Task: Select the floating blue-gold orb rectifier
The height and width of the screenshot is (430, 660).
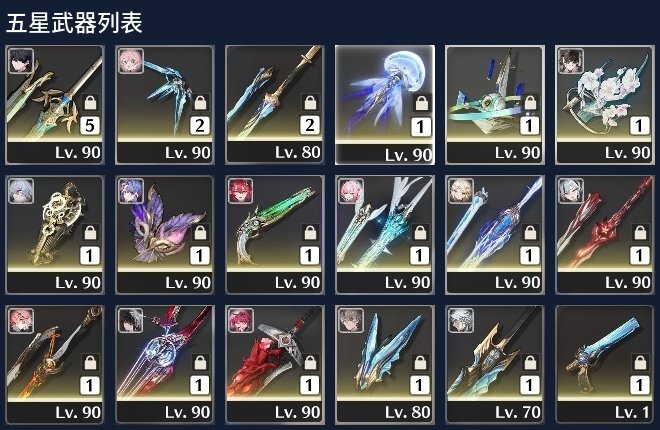Action: [495, 105]
